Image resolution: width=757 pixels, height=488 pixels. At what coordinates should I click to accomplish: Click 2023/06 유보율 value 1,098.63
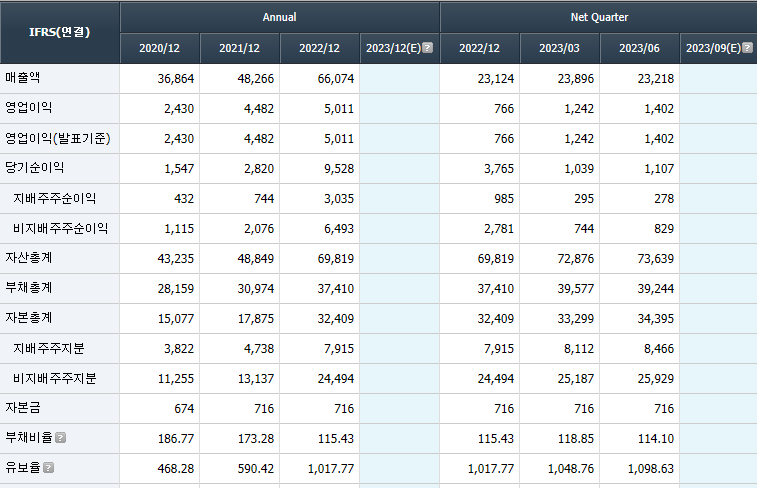pyautogui.click(x=650, y=469)
